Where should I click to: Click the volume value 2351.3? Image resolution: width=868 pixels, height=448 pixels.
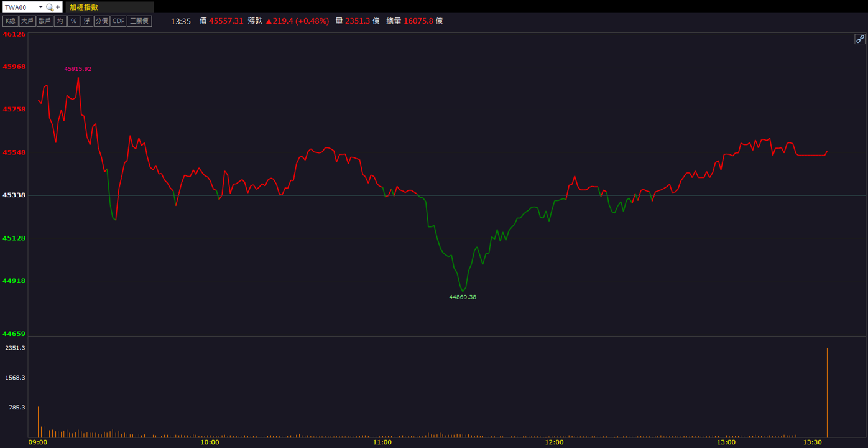(x=358, y=21)
